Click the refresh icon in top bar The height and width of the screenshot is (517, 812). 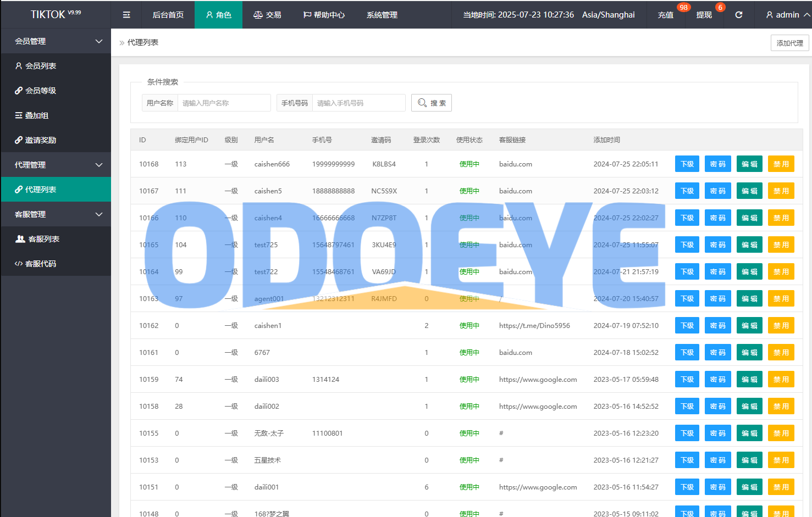pos(738,15)
